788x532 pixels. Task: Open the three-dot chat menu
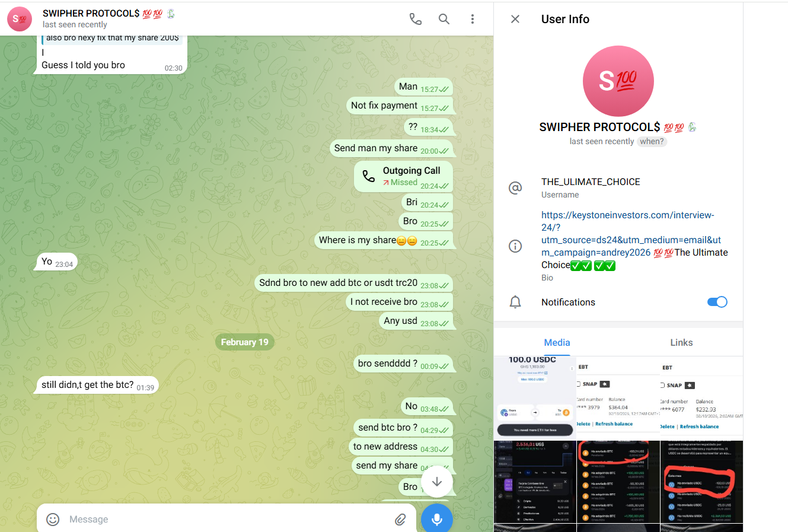(x=472, y=19)
